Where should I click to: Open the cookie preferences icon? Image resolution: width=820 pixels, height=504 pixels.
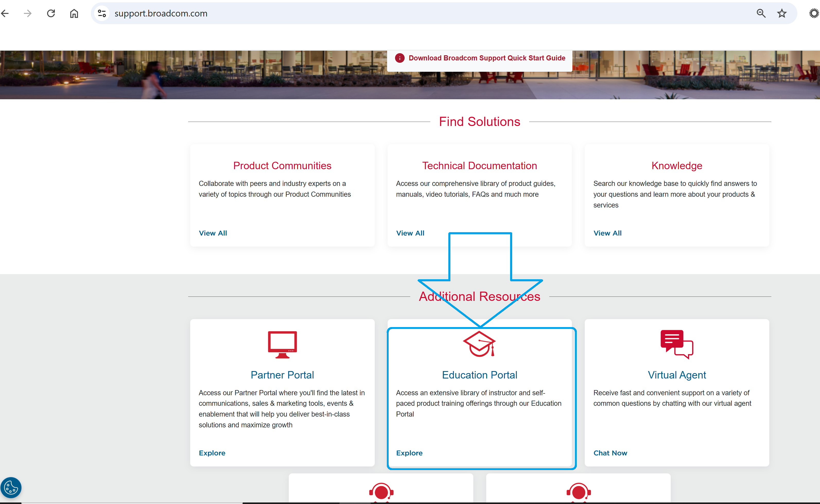[11, 487]
